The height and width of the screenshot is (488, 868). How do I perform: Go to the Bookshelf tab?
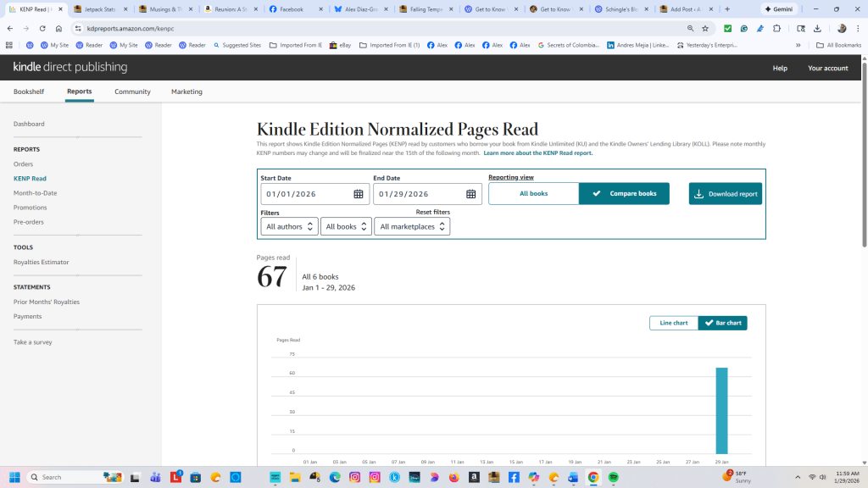click(x=29, y=91)
